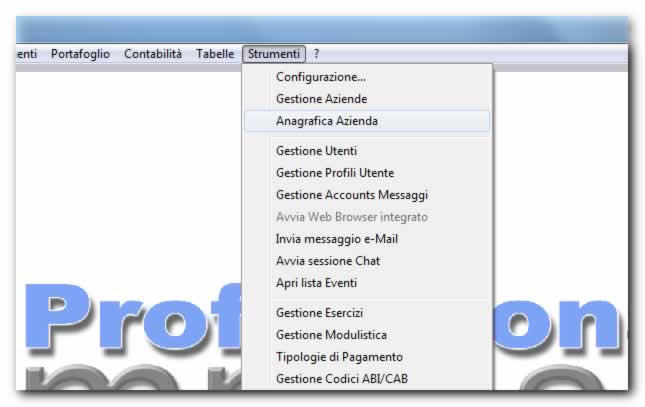The width and height of the screenshot is (645, 407).
Task: Open the Contabilità menu
Action: tap(153, 54)
